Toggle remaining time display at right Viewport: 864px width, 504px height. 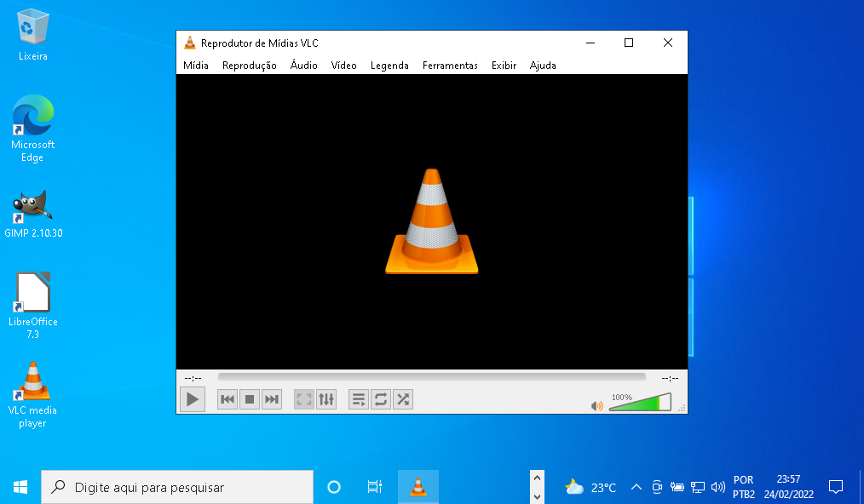point(670,378)
